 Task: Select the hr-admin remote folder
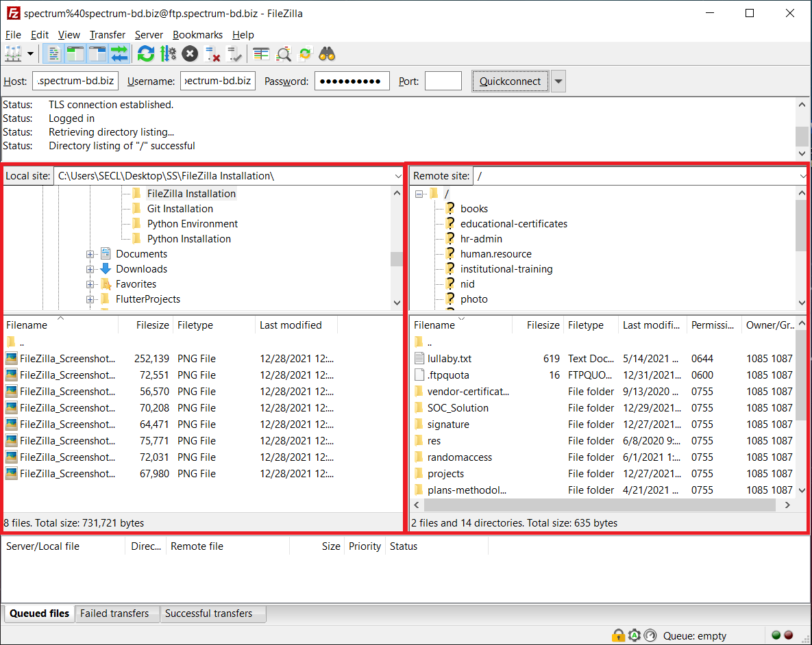[481, 239]
